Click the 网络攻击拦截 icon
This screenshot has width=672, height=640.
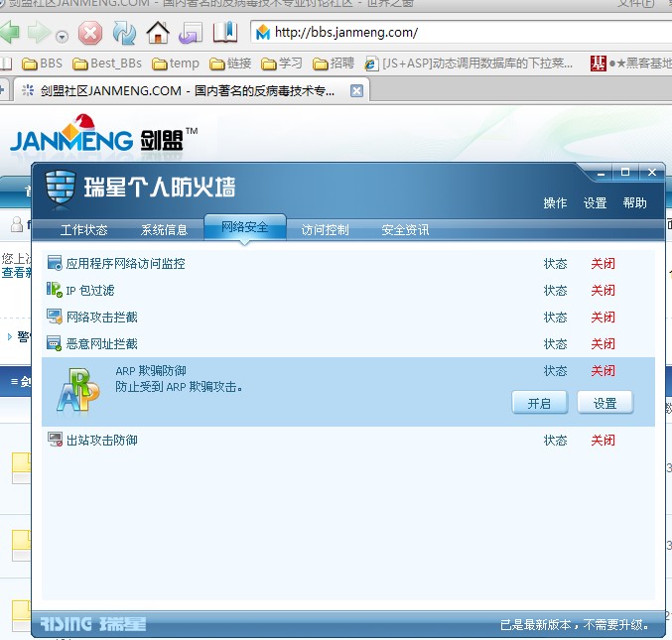pos(55,317)
